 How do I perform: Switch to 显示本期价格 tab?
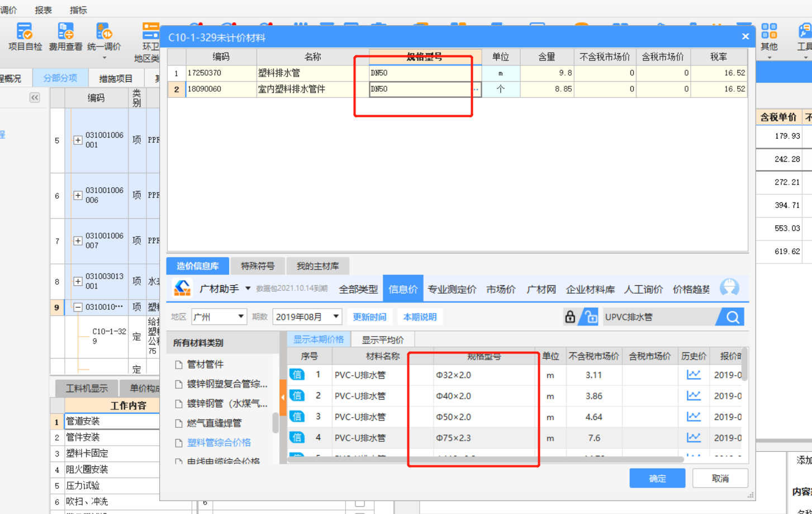[x=319, y=339]
